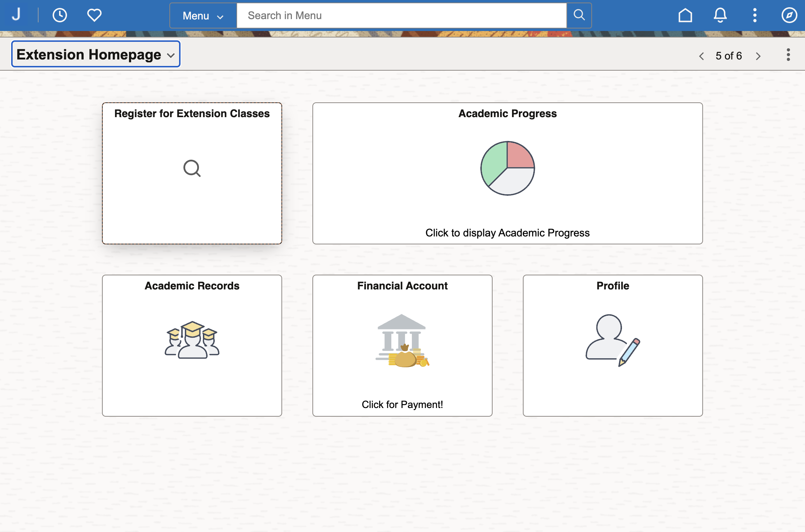Viewport: 805px width, 532px height.
Task: Open the Recently Visited clock icon
Action: tap(59, 15)
